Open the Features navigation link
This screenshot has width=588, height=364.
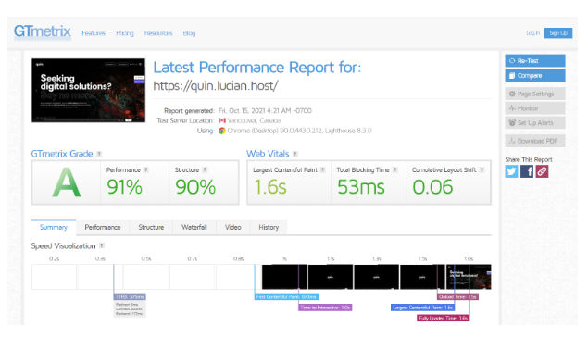94,33
